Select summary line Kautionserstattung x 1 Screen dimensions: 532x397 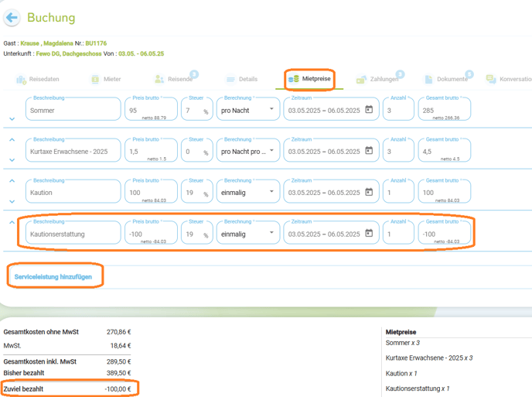pos(418,388)
